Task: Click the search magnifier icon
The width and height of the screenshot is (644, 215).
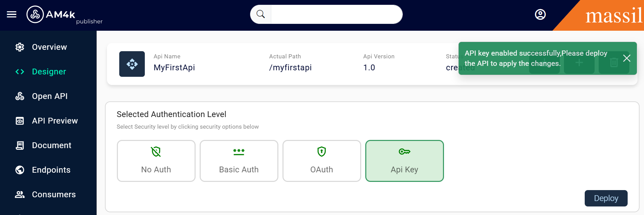Action: [261, 14]
